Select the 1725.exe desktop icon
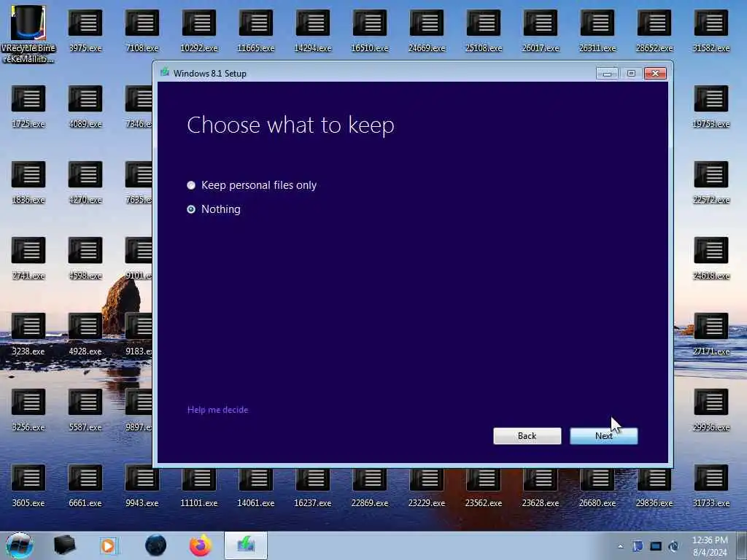Viewport: 747px width, 560px height. pyautogui.click(x=28, y=107)
